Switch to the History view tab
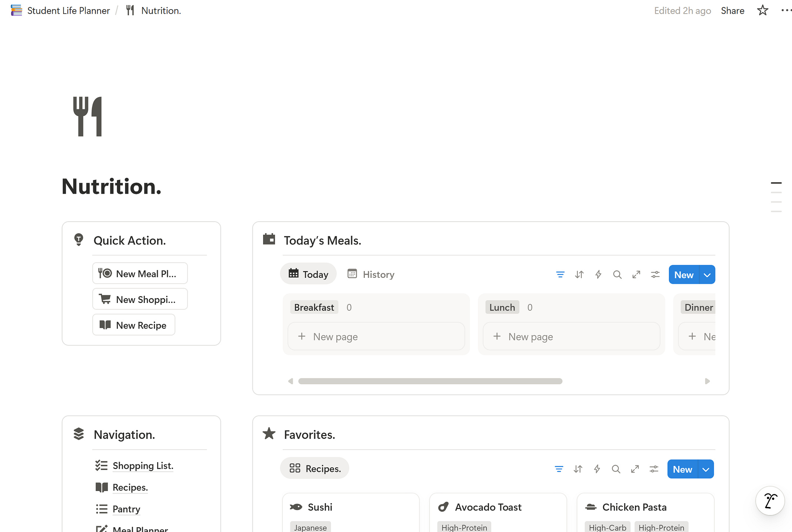The width and height of the screenshot is (792, 532). click(371, 274)
